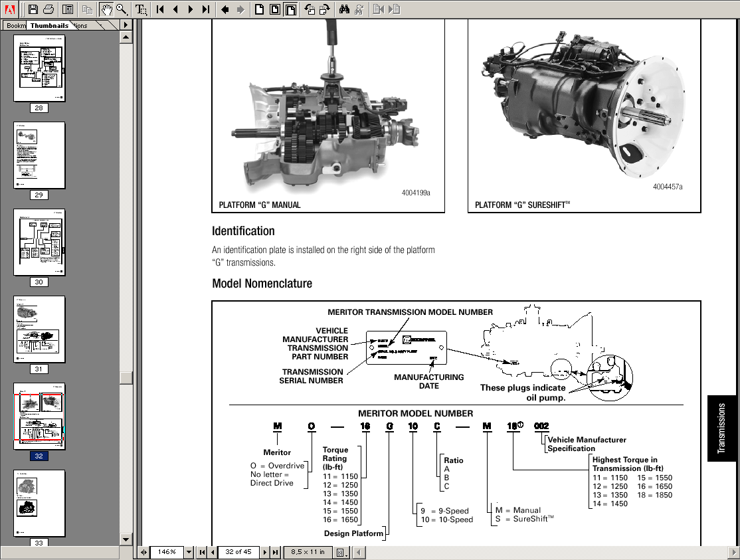The width and height of the screenshot is (740, 560).
Task: Open Find using the binoculars icon
Action: click(345, 9)
